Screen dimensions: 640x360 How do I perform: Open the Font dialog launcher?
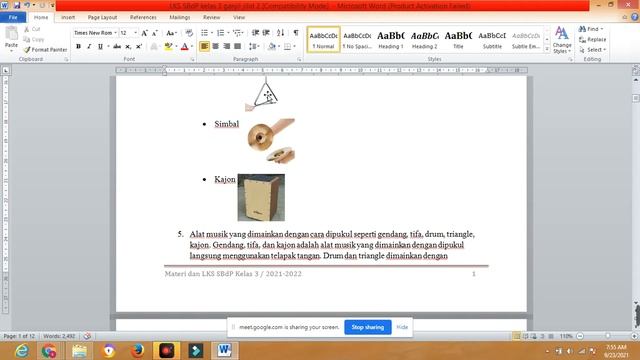pyautogui.click(x=193, y=60)
